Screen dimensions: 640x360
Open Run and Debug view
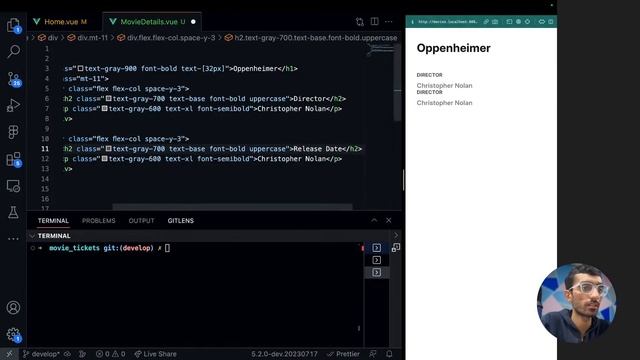point(13,105)
